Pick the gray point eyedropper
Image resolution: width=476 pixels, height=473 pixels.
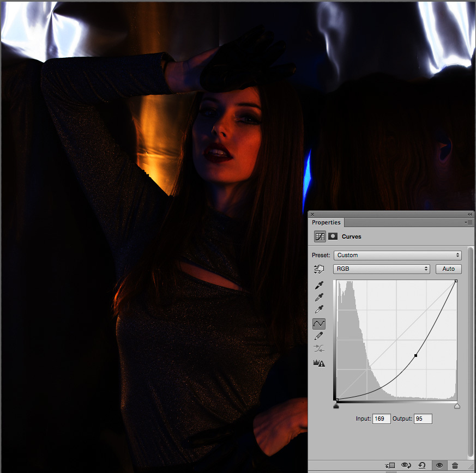(319, 298)
